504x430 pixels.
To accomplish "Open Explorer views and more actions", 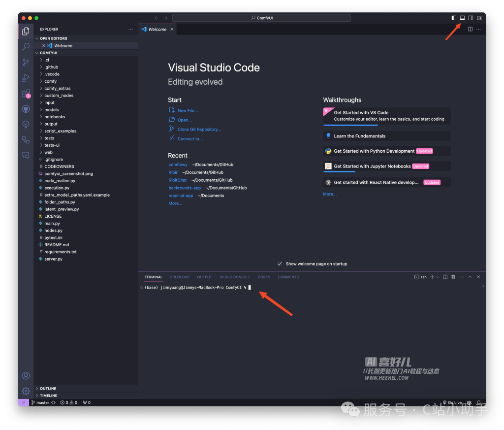I will click(x=130, y=29).
